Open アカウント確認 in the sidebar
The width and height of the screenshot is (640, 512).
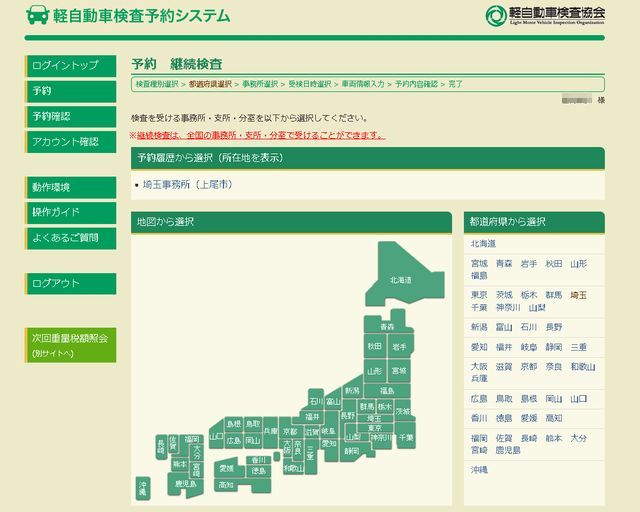coord(71,142)
